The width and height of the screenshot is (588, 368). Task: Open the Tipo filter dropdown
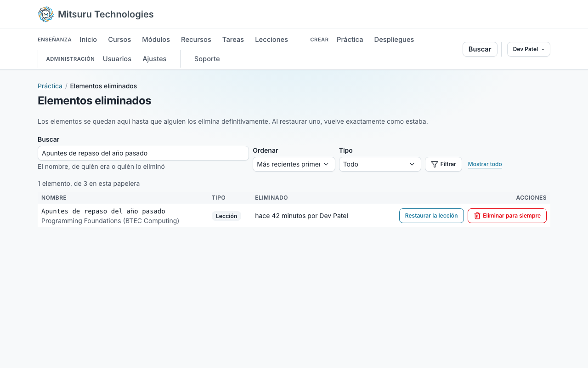coord(380,164)
